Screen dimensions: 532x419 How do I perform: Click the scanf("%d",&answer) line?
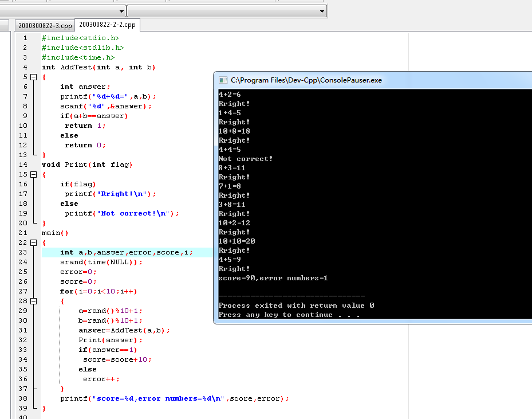click(x=106, y=106)
